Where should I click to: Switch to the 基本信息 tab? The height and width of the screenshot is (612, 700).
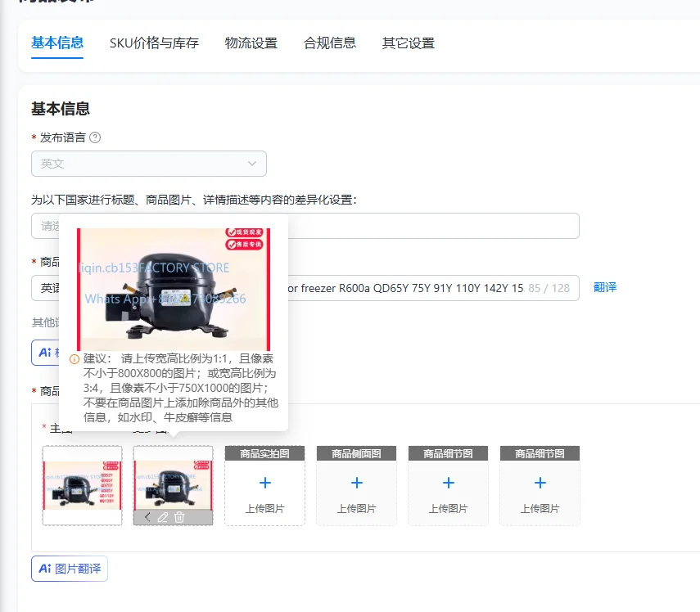coord(57,43)
